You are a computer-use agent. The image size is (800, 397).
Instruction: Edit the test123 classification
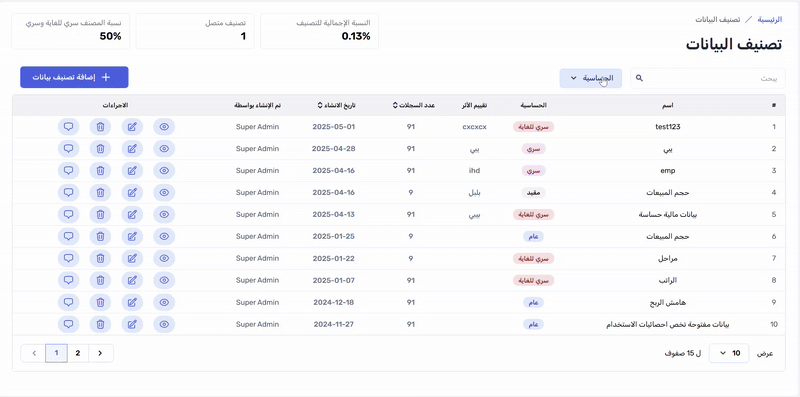[132, 127]
